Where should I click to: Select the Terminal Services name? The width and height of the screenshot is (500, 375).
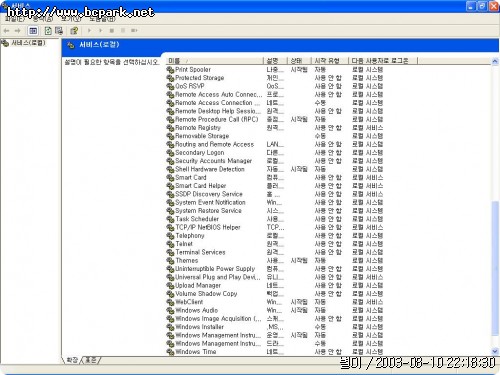(x=200, y=252)
